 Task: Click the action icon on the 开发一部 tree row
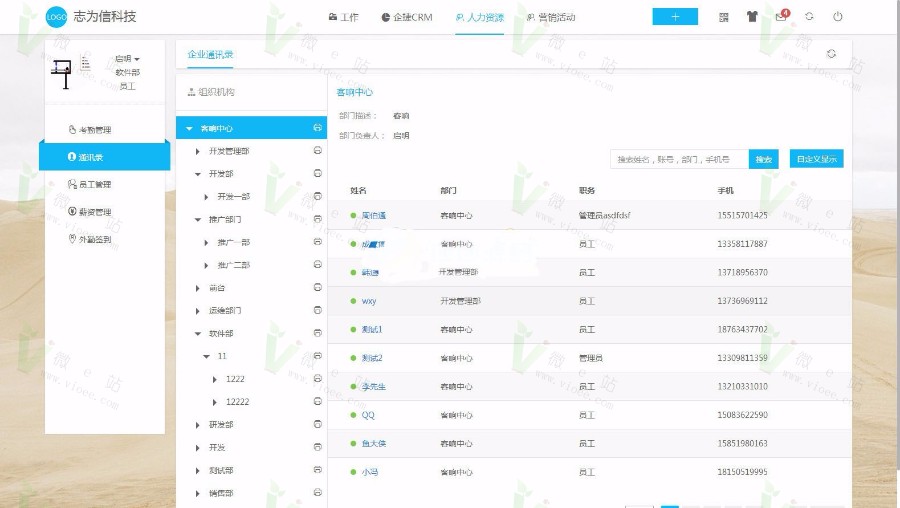pos(317,196)
